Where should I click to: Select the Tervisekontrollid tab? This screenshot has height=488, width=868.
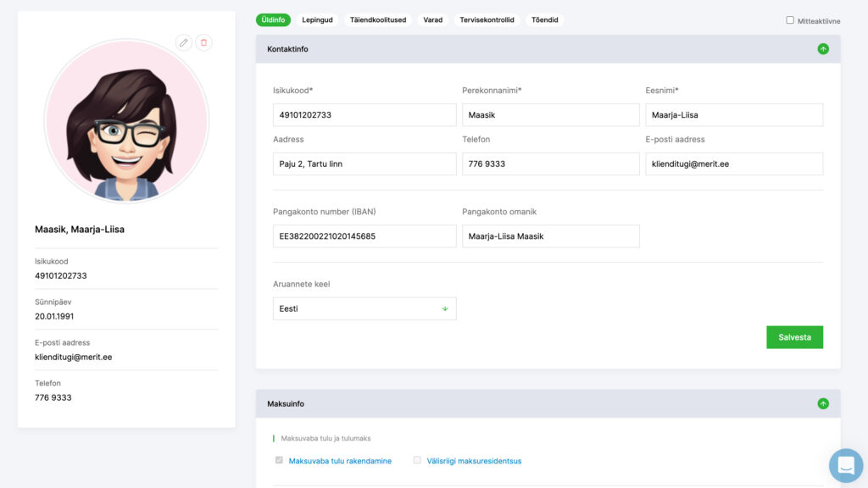point(487,20)
